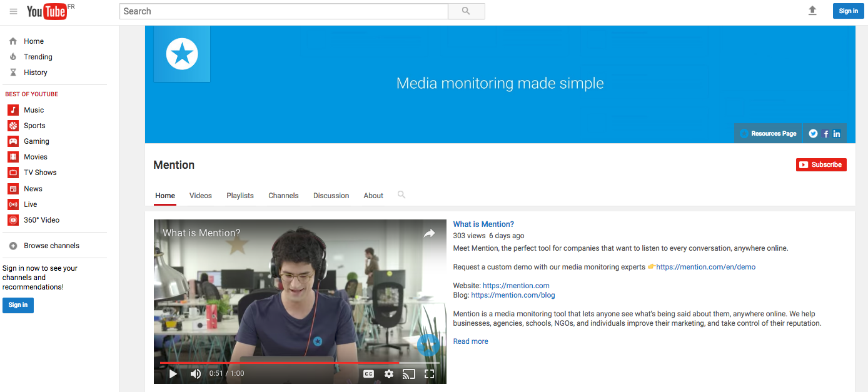This screenshot has width=868, height=392.
Task: Toggle closed captions on the video
Action: [369, 374]
